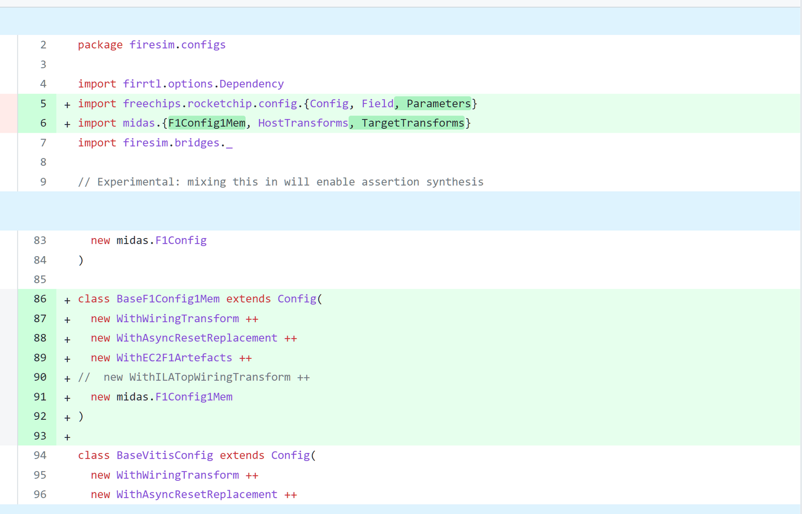
Task: Click 'midas.F1Config' on line 83
Action: click(x=162, y=240)
